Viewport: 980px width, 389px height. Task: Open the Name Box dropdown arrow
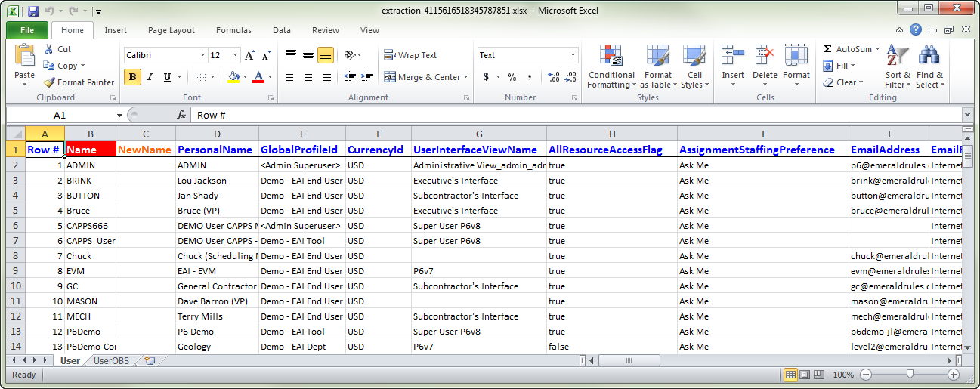(119, 115)
